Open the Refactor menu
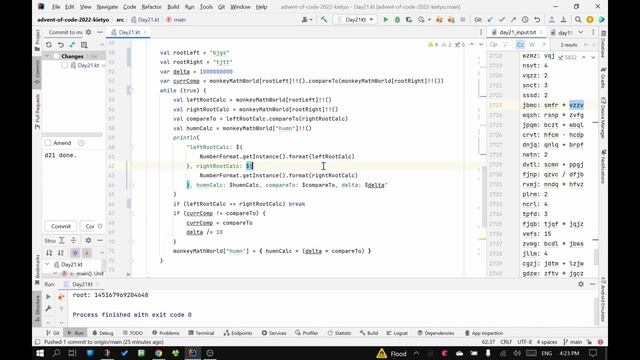 click(151, 7)
